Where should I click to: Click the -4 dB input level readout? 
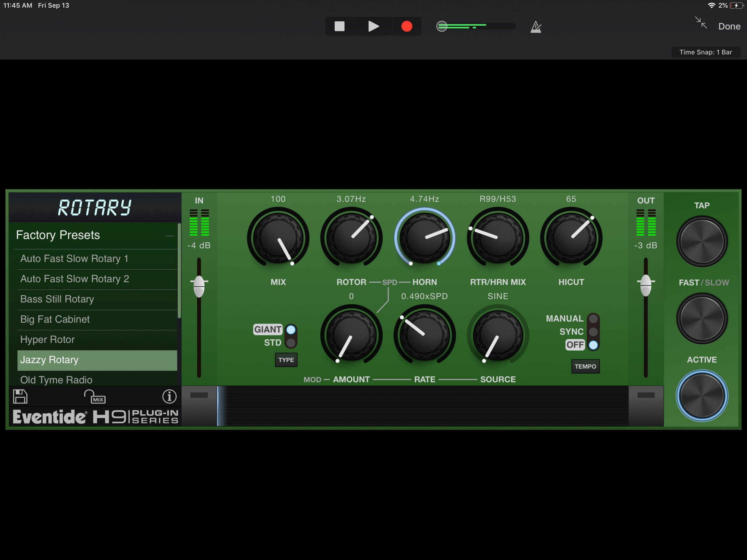(199, 245)
